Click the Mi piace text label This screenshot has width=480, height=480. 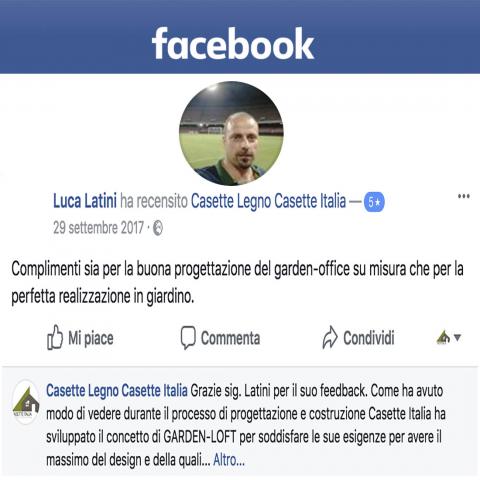(x=91, y=338)
